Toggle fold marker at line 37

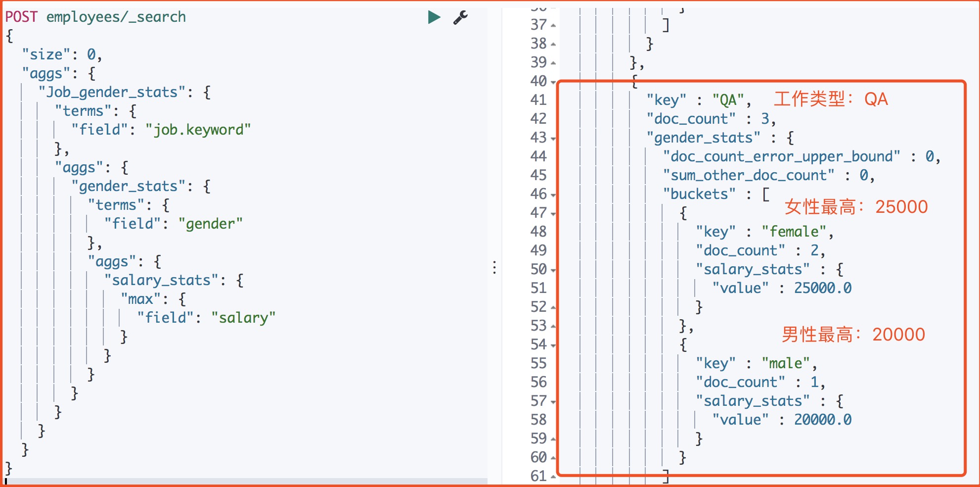(x=553, y=25)
